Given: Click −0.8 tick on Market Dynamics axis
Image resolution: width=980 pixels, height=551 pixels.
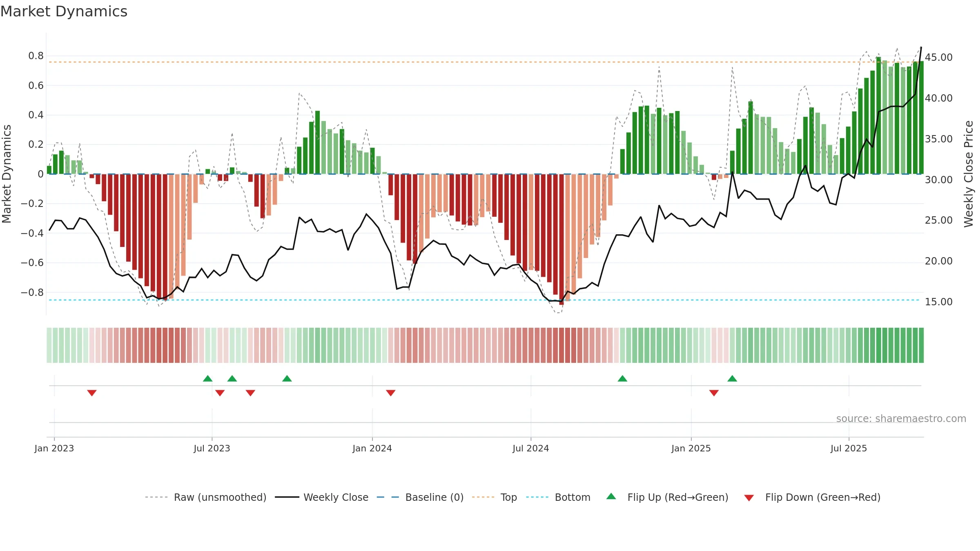Looking at the screenshot, I should pyautogui.click(x=32, y=293).
